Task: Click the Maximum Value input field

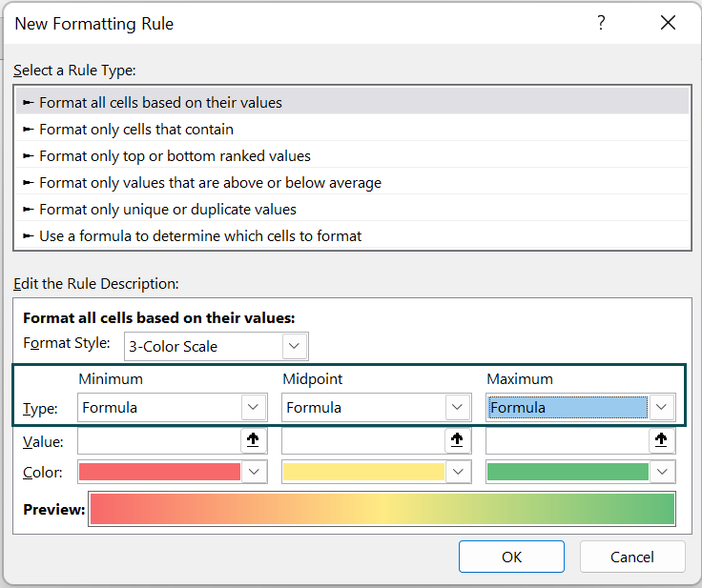Action: click(x=568, y=441)
